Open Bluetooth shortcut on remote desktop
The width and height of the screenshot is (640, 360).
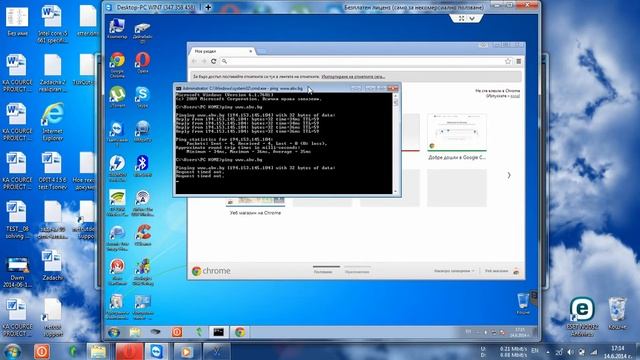pyautogui.click(x=142, y=164)
